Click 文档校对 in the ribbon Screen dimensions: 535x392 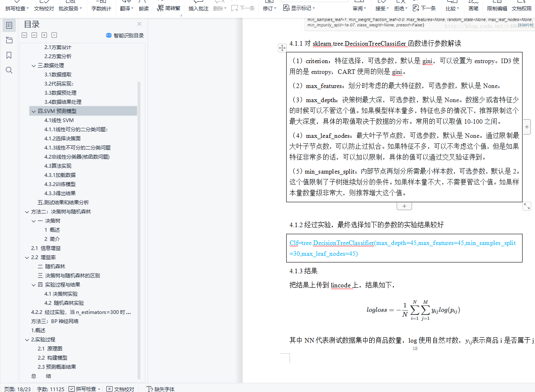[x=44, y=8]
